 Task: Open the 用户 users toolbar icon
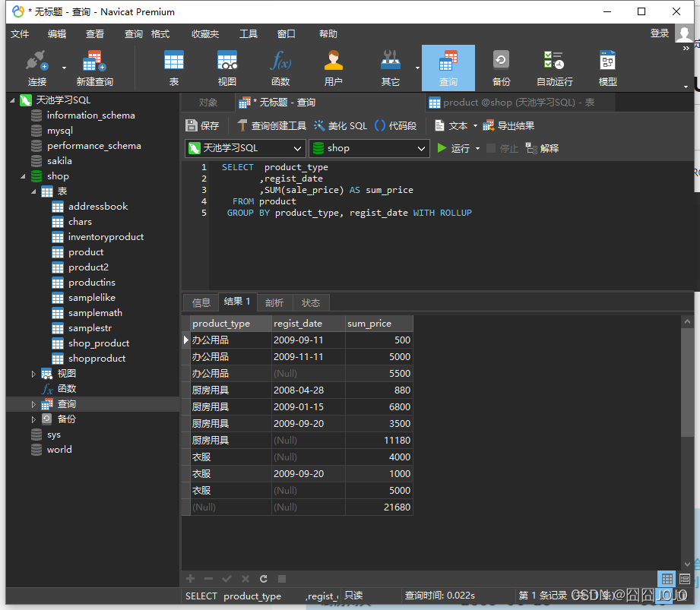coord(333,68)
